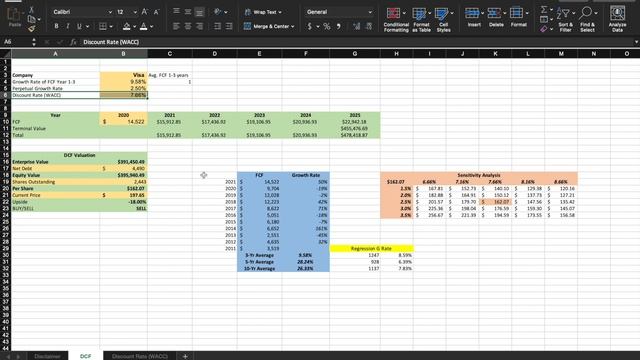Switch to the Disclaimer sheet tab
The image size is (640, 360).
tap(47, 356)
